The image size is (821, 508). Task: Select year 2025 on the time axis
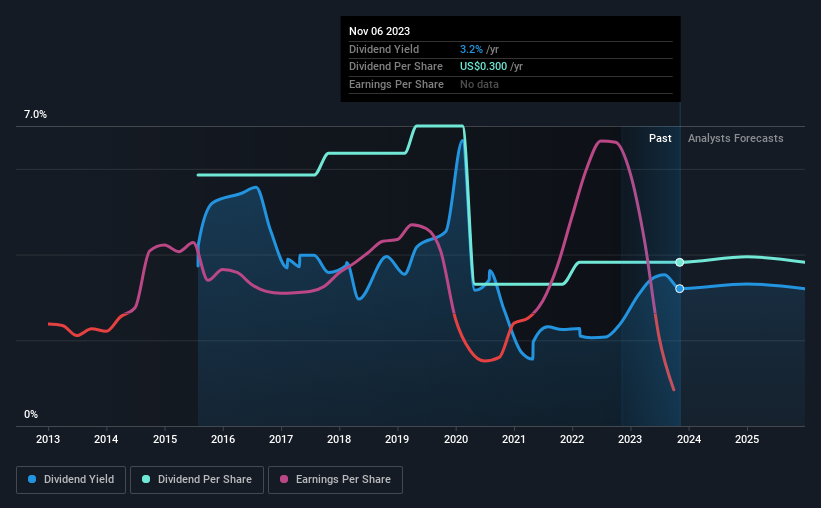coord(747,439)
